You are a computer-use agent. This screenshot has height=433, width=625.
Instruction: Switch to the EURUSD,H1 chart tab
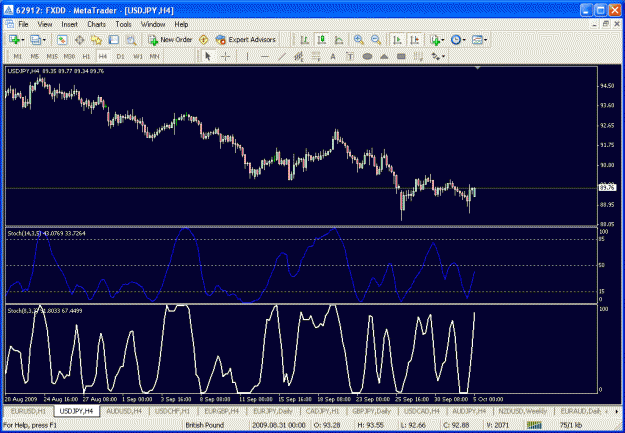click(28, 411)
